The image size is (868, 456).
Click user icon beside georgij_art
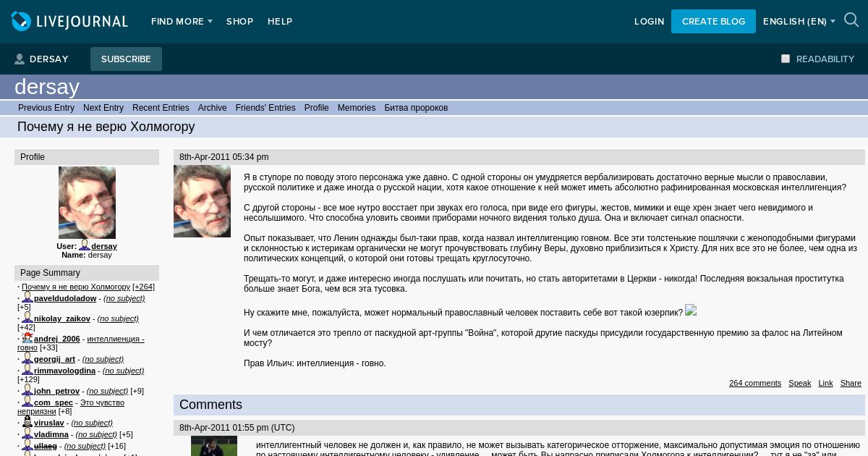click(27, 358)
